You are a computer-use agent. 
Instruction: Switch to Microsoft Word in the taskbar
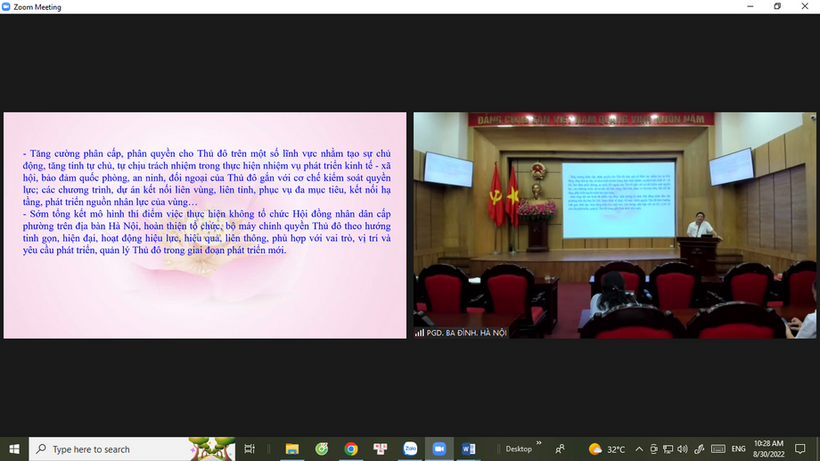(x=468, y=449)
